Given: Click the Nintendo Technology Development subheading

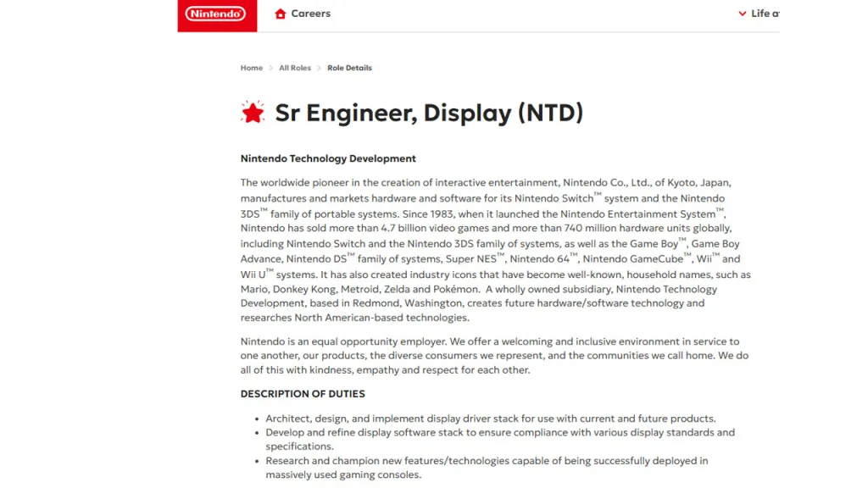Looking at the screenshot, I should [328, 158].
